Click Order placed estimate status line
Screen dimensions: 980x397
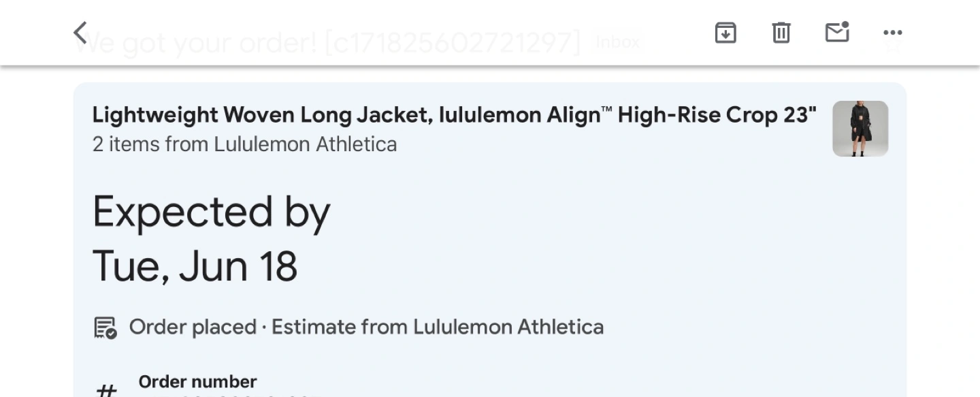tap(366, 328)
